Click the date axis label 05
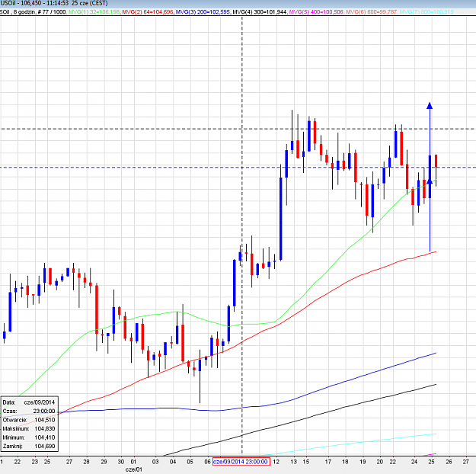 [x=190, y=462]
